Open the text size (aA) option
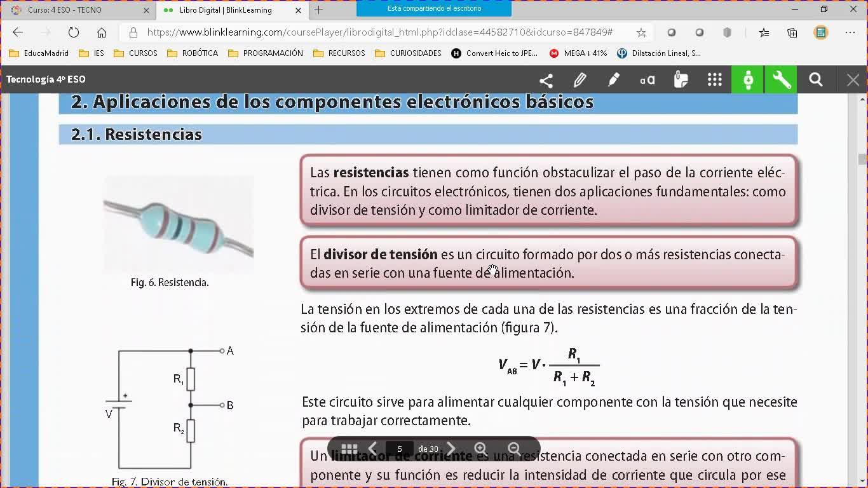This screenshot has width=868, height=488. [647, 80]
